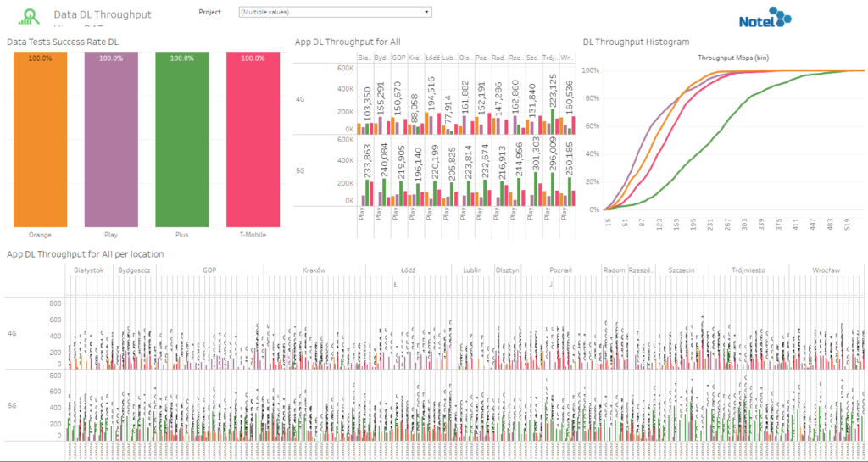This screenshot has width=868, height=462.
Task: Select the green Plus success rate bar
Action: coord(181,140)
